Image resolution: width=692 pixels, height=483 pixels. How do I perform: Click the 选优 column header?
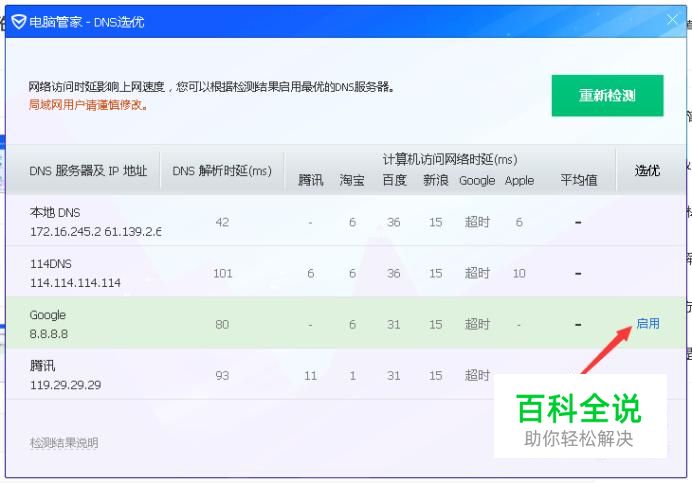pyautogui.click(x=647, y=170)
